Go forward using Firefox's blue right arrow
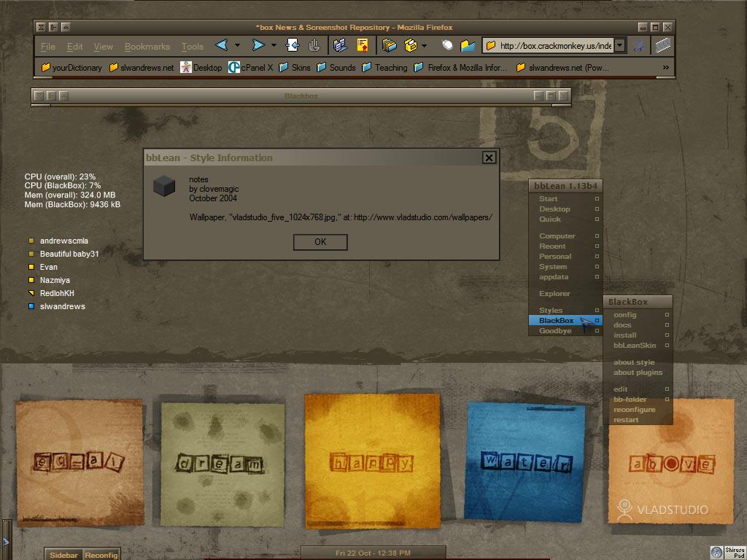 click(x=258, y=45)
